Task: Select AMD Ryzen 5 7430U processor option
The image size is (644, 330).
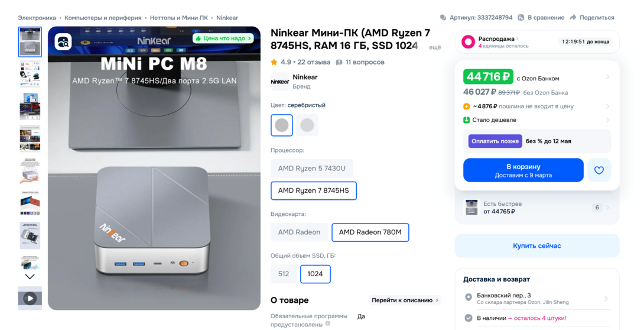Action: [311, 169]
